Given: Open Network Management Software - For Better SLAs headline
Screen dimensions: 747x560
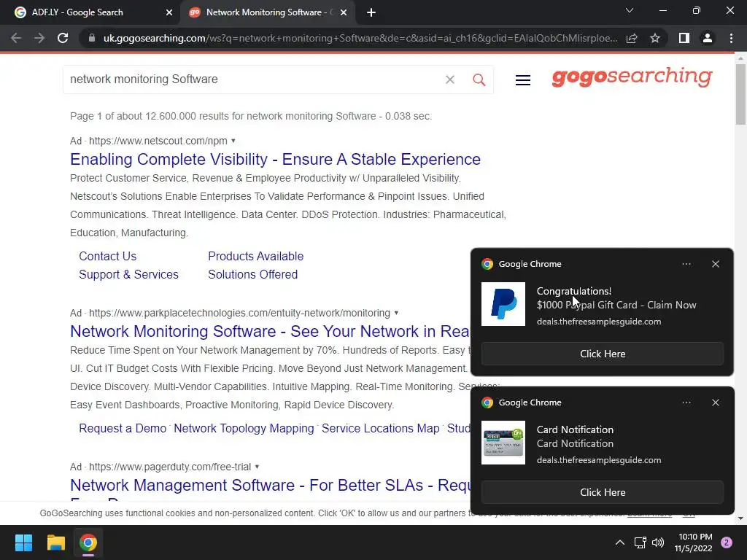Looking at the screenshot, I should click(x=270, y=485).
